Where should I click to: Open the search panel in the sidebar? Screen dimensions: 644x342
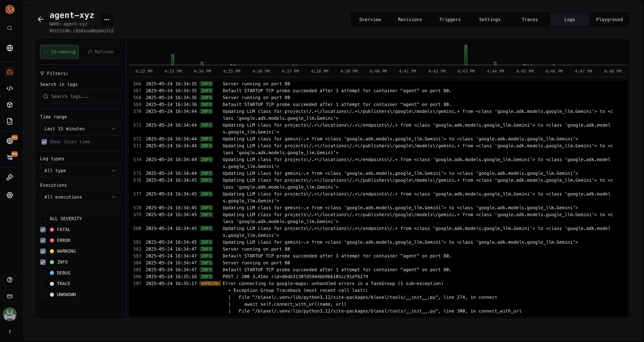click(10, 28)
